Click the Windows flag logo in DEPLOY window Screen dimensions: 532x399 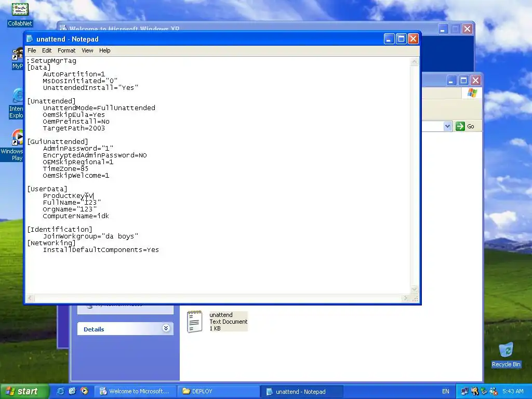472,93
